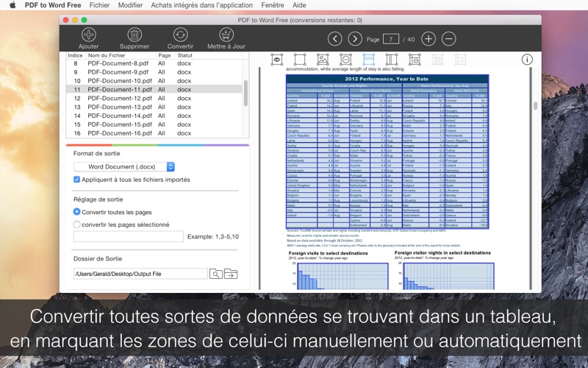Select the remove-area marking tool with minus
The height and width of the screenshot is (368, 588).
[345, 60]
